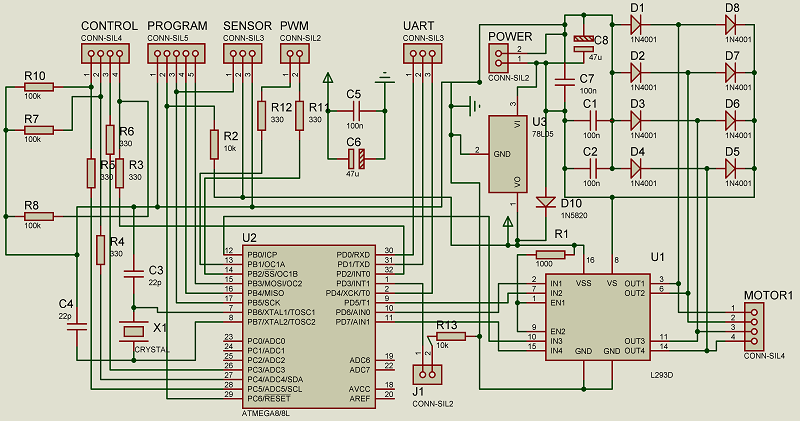Viewport: 800px width, 421px height.
Task: Click the D2 diode symbol
Action: point(636,72)
